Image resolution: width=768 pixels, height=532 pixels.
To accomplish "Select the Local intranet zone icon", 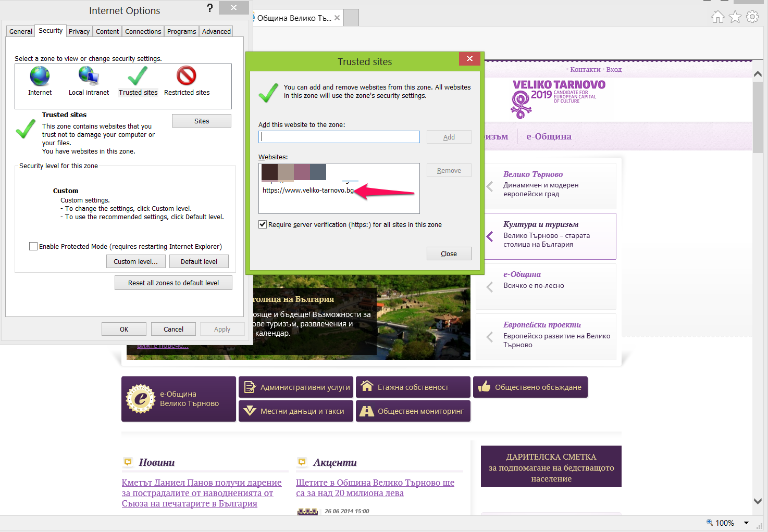I will (x=89, y=76).
